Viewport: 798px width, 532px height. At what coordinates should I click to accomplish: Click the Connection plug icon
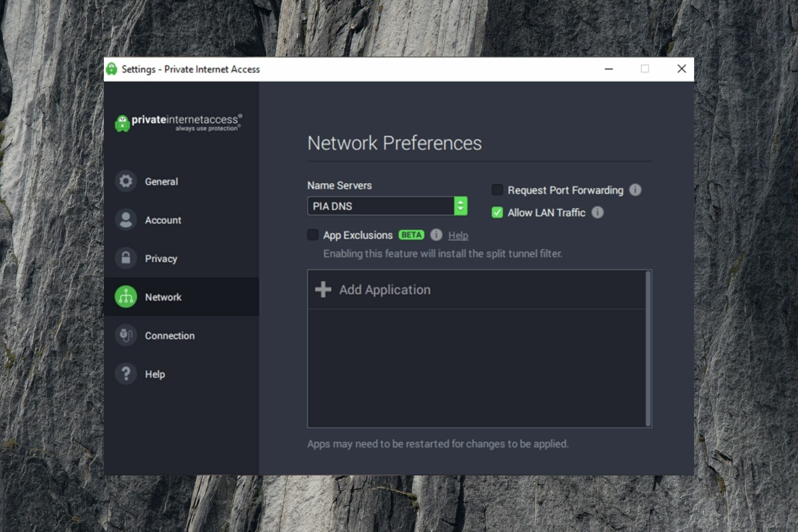(126, 335)
